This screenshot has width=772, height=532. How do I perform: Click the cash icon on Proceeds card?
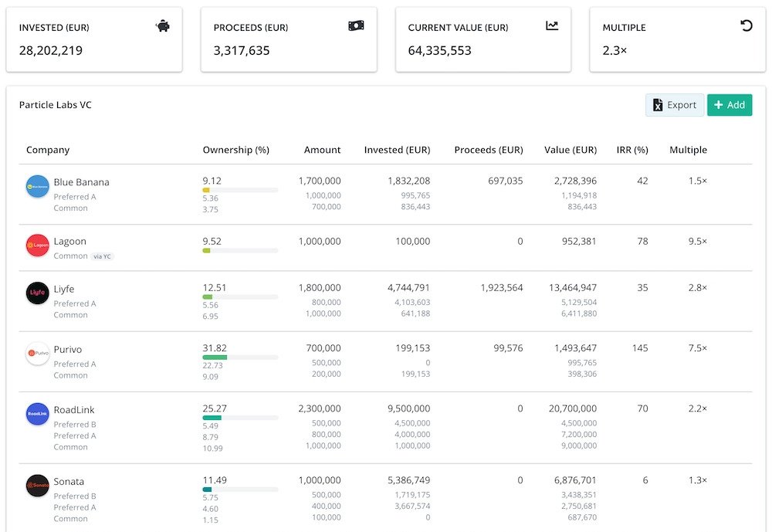coord(356,26)
